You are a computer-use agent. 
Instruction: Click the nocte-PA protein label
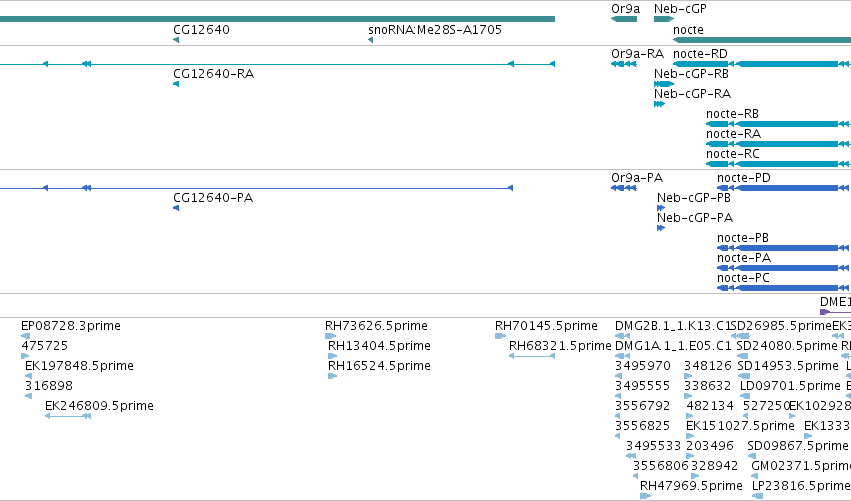click(x=744, y=258)
